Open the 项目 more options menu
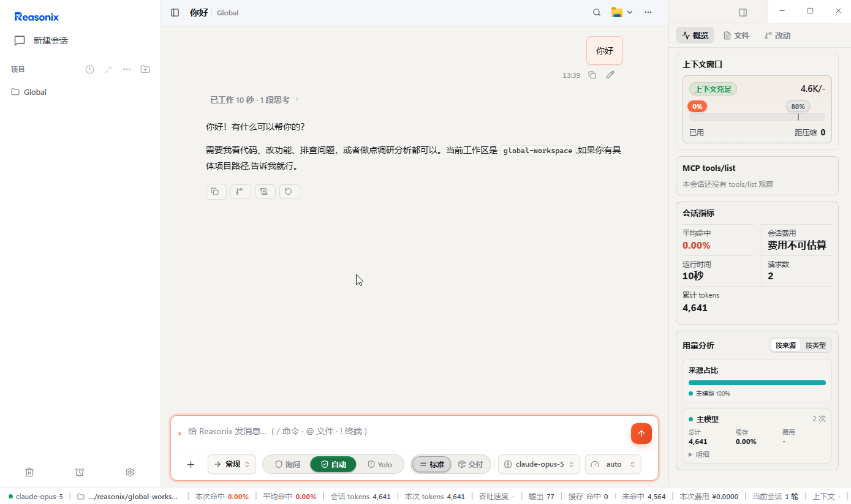 (x=127, y=69)
